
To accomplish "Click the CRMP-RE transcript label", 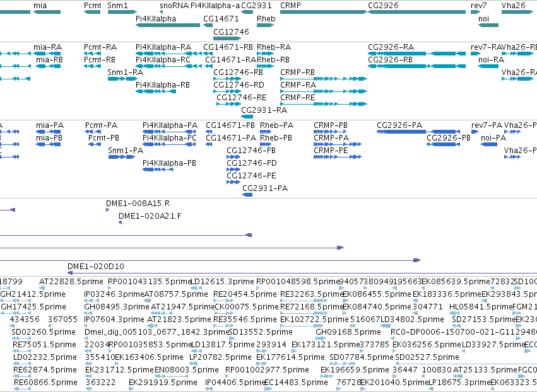I will click(x=298, y=98).
